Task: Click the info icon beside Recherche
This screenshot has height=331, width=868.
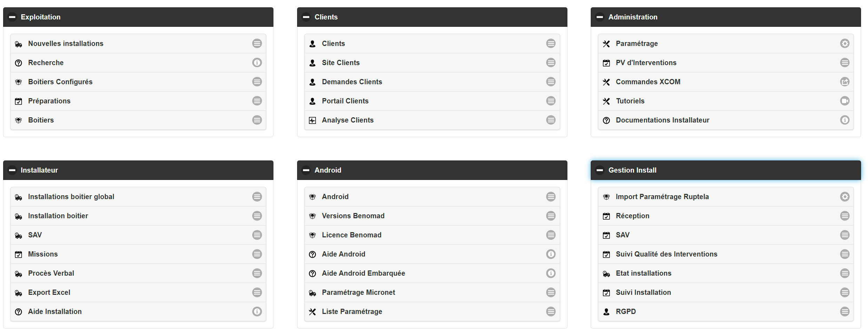Action: (257, 63)
